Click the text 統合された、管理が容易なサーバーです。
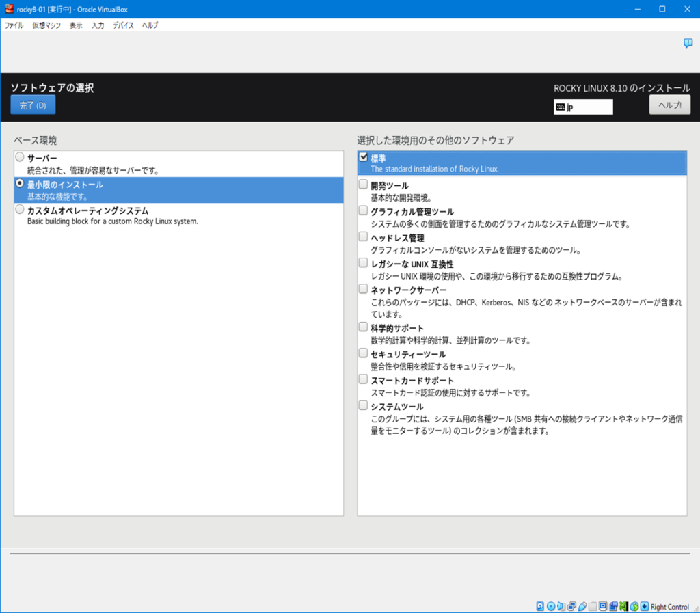Viewport: 700px width, 613px height. (x=93, y=170)
